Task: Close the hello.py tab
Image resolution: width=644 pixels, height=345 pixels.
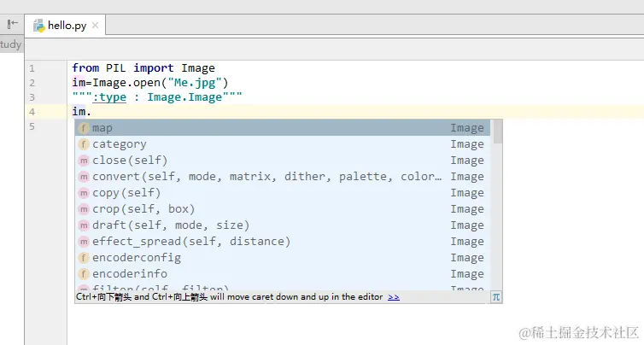Action: [96, 26]
